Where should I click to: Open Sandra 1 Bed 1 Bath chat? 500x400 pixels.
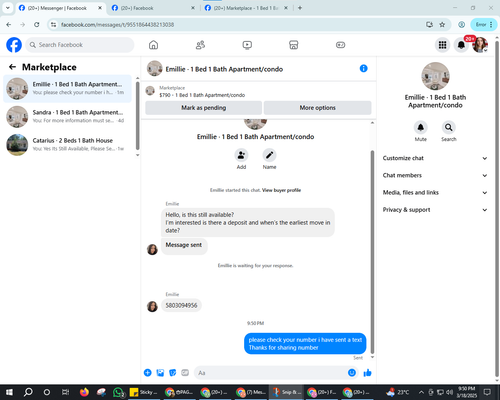[x=67, y=117]
